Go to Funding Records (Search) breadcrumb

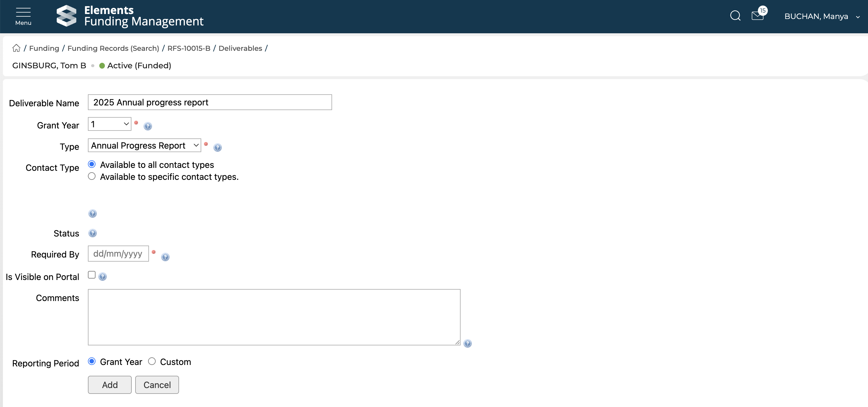point(113,48)
